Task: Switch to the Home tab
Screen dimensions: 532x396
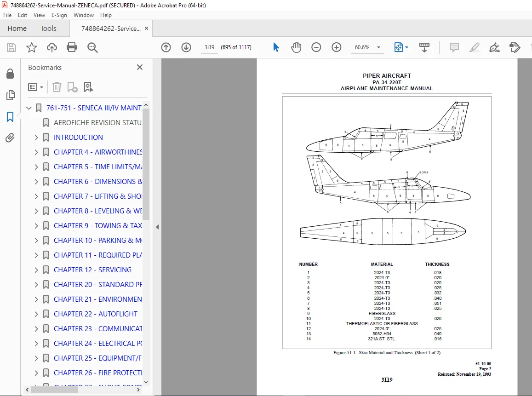Action: [x=17, y=29]
